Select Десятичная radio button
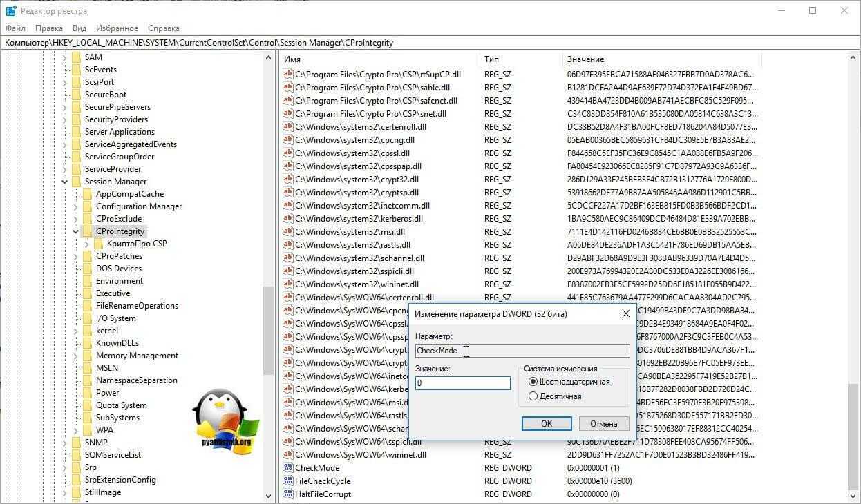 (x=533, y=396)
